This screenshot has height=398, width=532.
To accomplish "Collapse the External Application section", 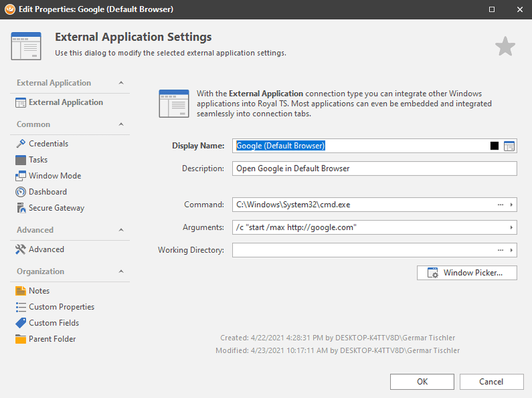I will click(121, 83).
